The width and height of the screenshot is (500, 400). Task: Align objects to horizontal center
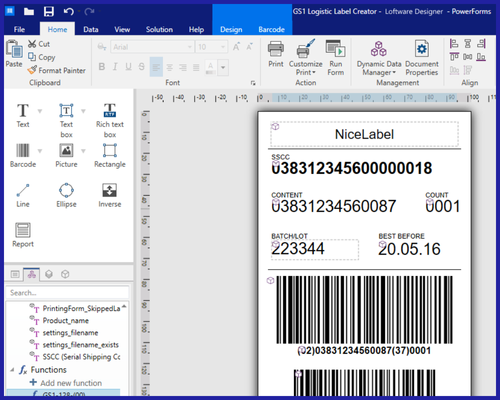468,44
